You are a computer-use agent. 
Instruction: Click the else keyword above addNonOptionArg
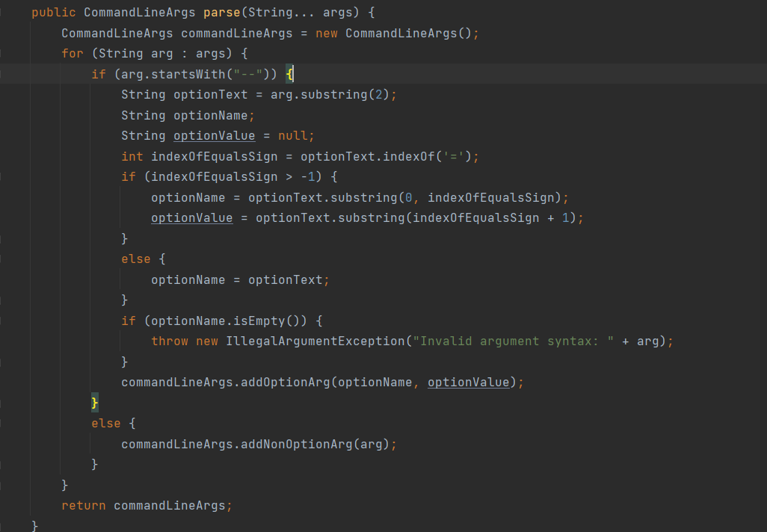(x=105, y=423)
